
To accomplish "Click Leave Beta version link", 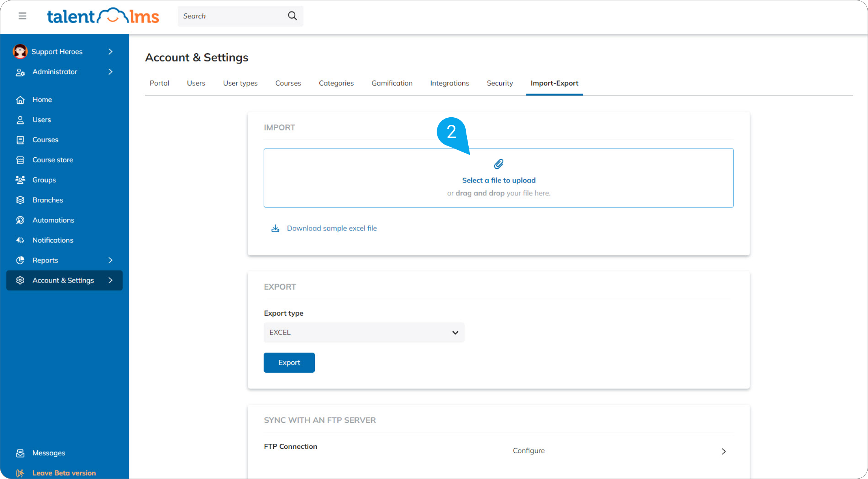I will (64, 473).
